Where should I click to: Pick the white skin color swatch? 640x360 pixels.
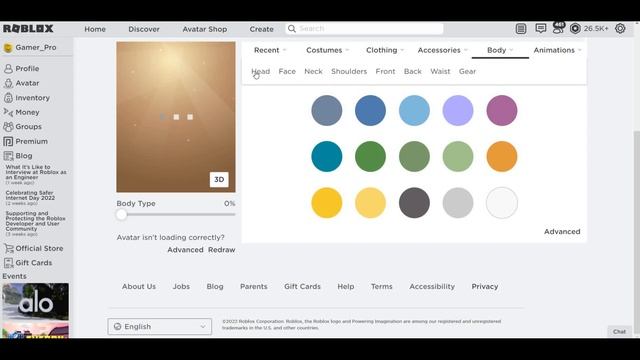coord(502,203)
